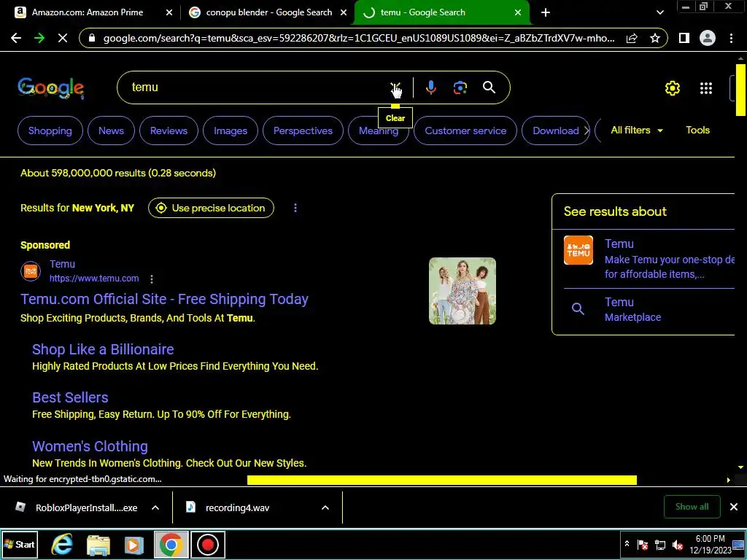The image size is (747, 560).
Task: Open a new browser tab
Action: click(546, 13)
